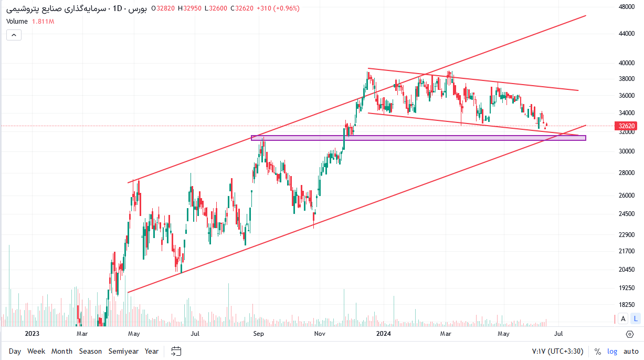
Task: Toggle log scale in bottom bar
Action: [x=613, y=351]
